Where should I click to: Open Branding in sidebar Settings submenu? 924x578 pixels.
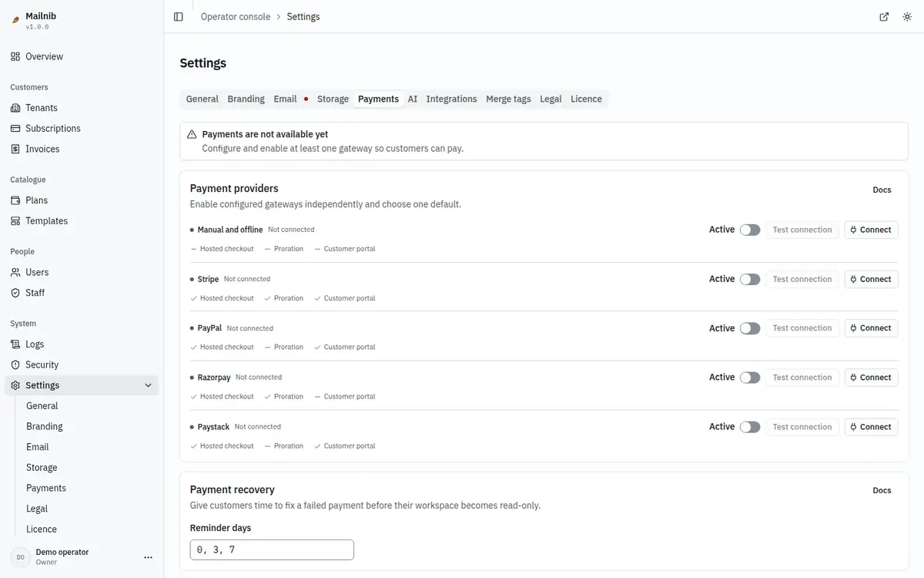coord(45,426)
